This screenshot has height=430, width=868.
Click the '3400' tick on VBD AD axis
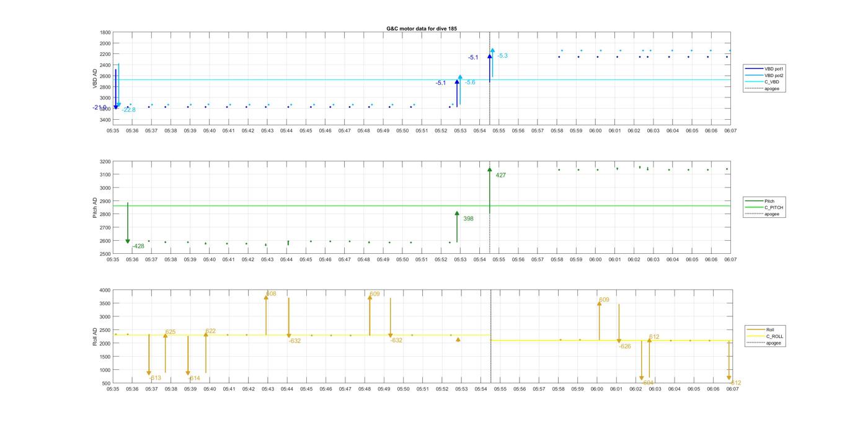[105, 120]
